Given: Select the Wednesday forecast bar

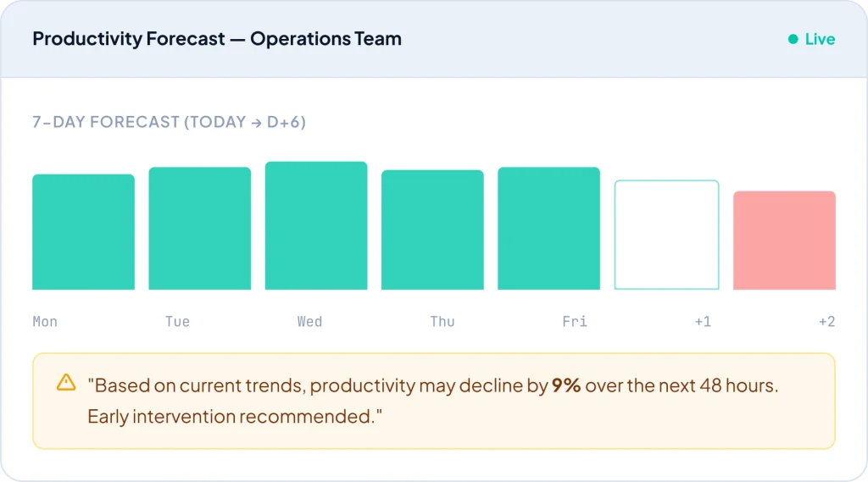Looking at the screenshot, I should pyautogui.click(x=316, y=226).
